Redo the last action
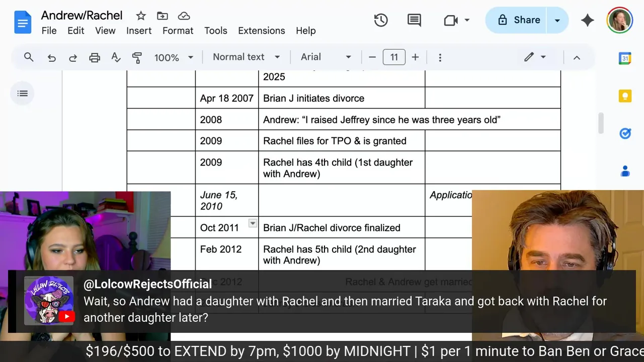 pyautogui.click(x=73, y=57)
